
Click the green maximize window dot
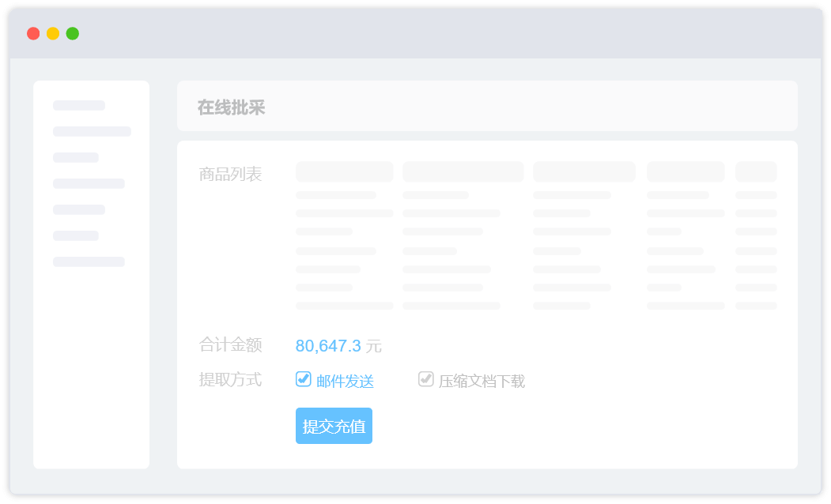73,33
